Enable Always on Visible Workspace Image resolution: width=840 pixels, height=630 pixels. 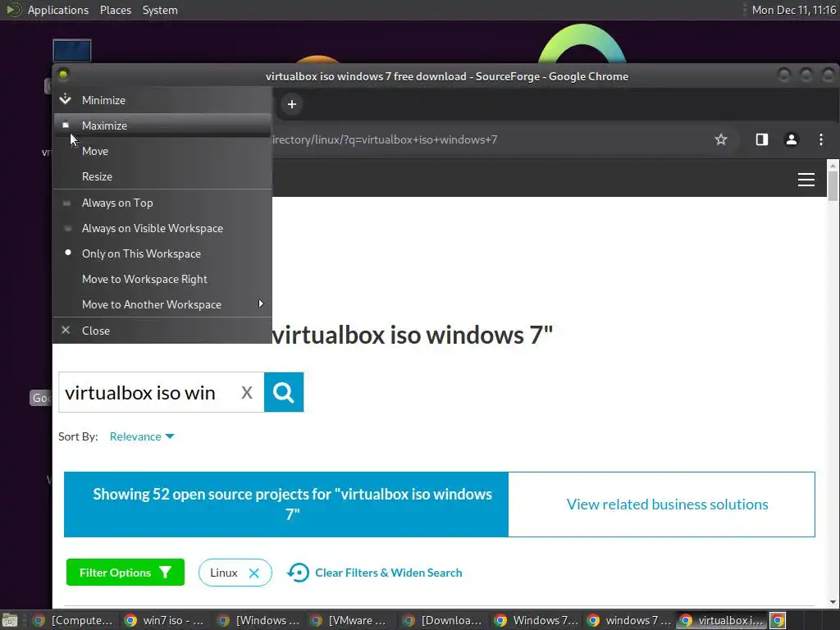coord(162,228)
